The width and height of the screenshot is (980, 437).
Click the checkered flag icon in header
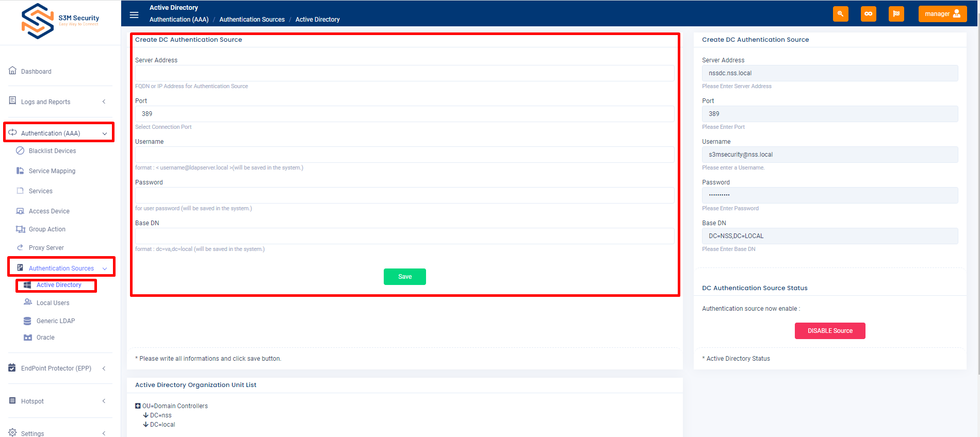[896, 14]
